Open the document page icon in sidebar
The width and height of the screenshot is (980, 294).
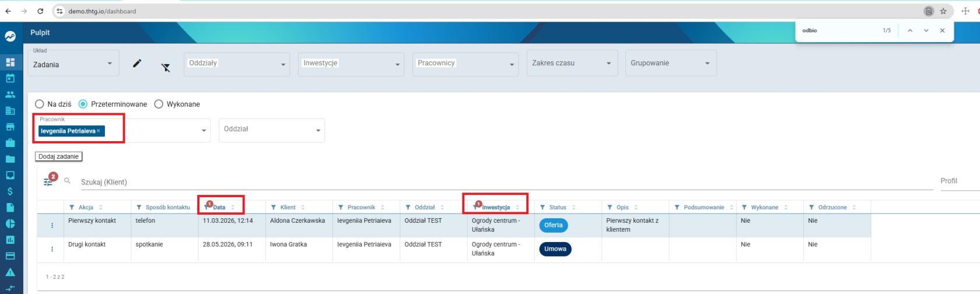tap(10, 207)
